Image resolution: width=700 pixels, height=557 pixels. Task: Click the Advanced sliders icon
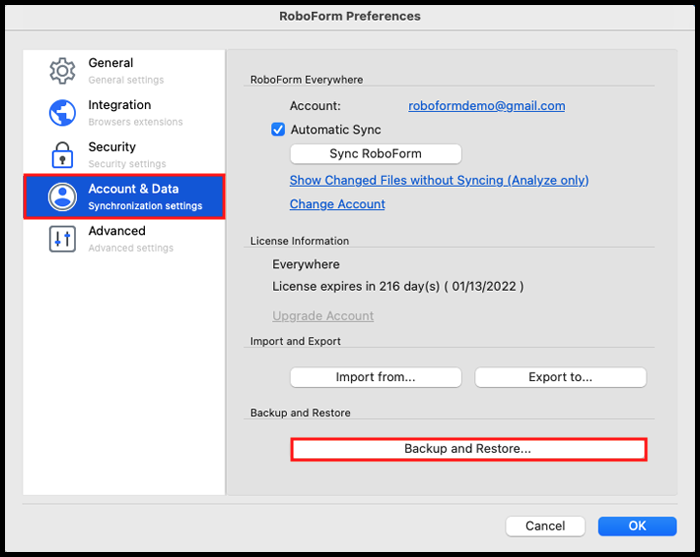click(x=62, y=239)
